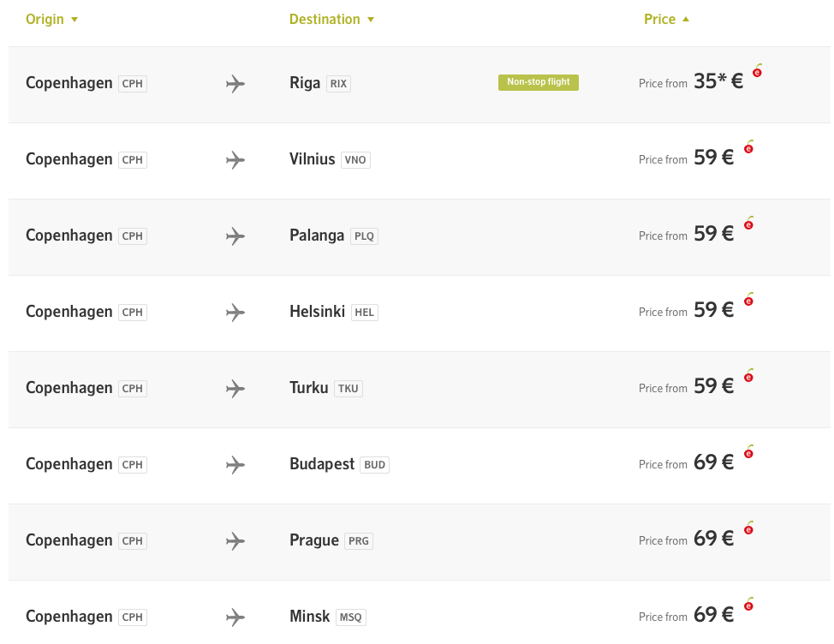The image size is (834, 644).
Task: Click the Non-stop flight badge
Action: (538, 82)
